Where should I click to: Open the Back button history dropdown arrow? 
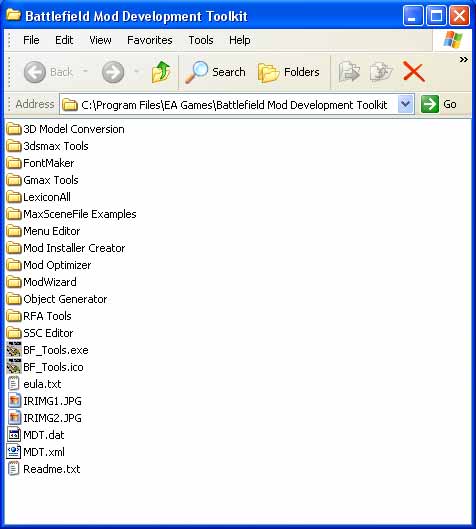(x=85, y=71)
